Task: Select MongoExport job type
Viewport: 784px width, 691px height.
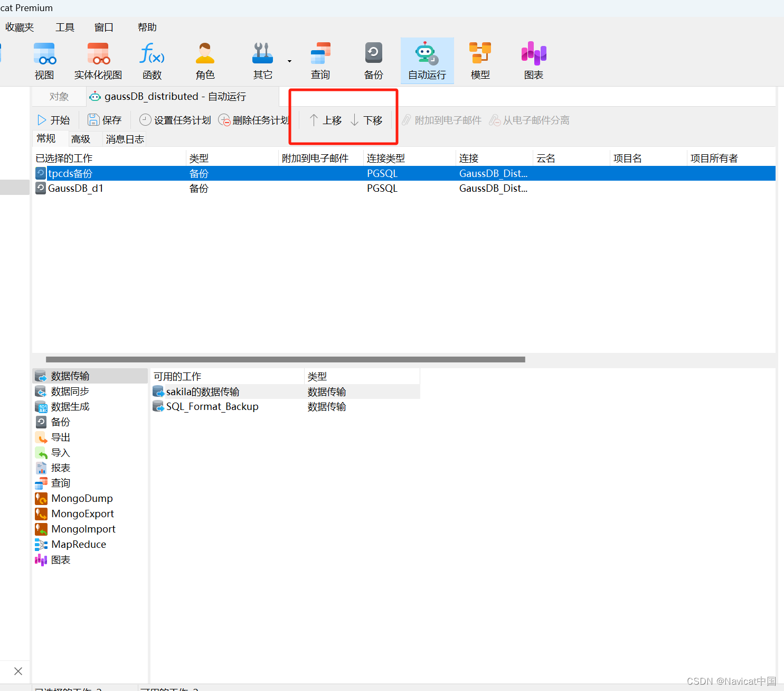Action: coord(90,513)
